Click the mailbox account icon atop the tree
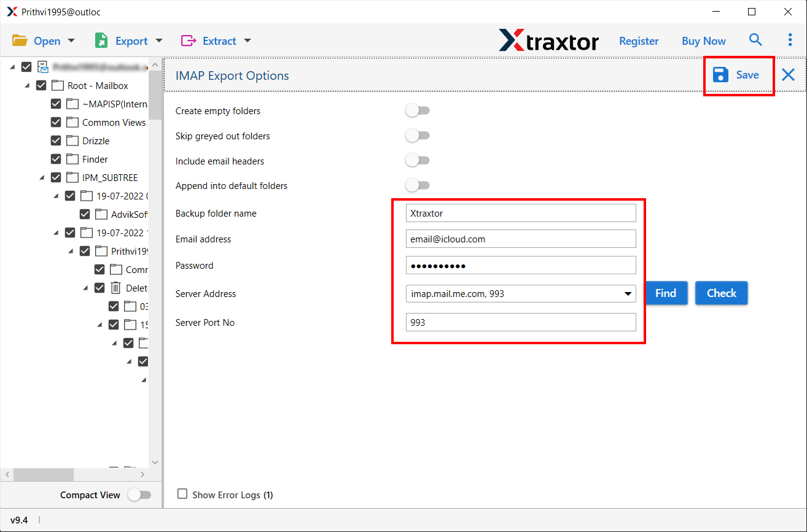This screenshot has height=532, width=807. (x=43, y=66)
